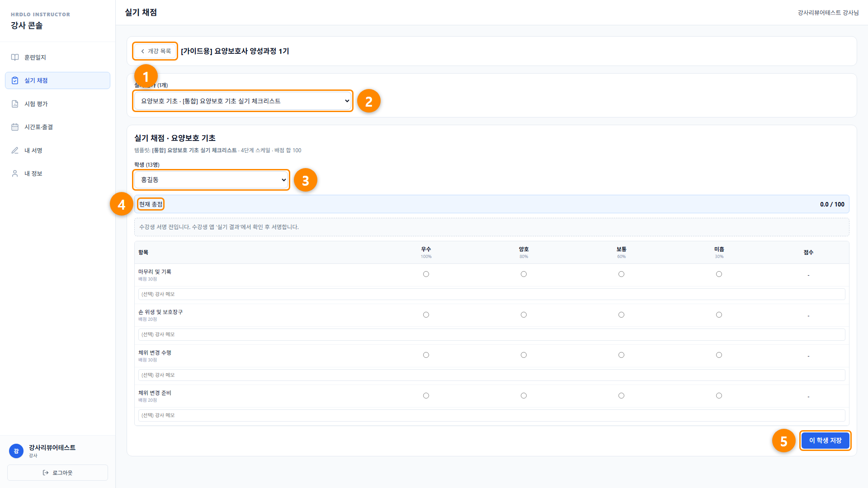Select 우수 for 마무리 및 기록
Image resolution: width=868 pixels, height=488 pixels.
click(x=426, y=274)
